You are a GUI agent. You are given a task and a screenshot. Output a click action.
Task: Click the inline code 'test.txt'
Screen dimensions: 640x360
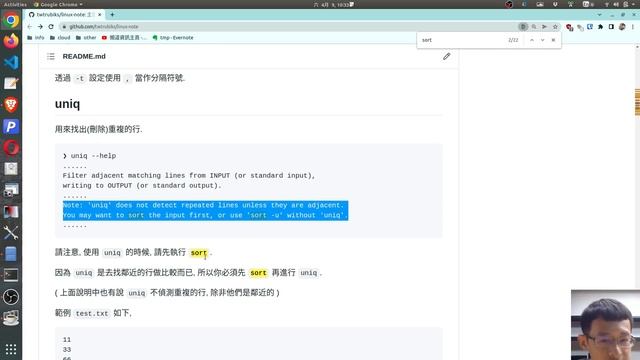pos(92,313)
